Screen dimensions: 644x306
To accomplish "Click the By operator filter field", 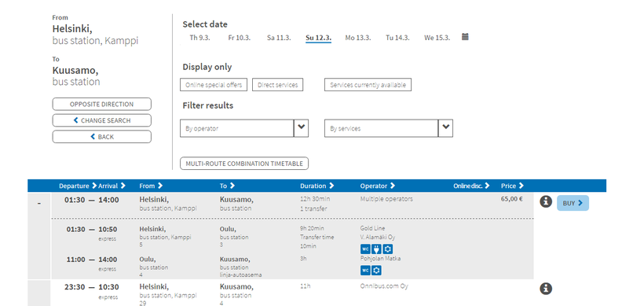I will point(237,128).
